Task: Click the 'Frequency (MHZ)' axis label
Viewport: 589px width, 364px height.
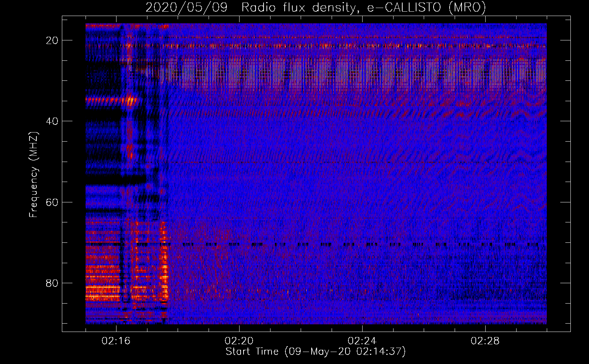Action: [33, 175]
